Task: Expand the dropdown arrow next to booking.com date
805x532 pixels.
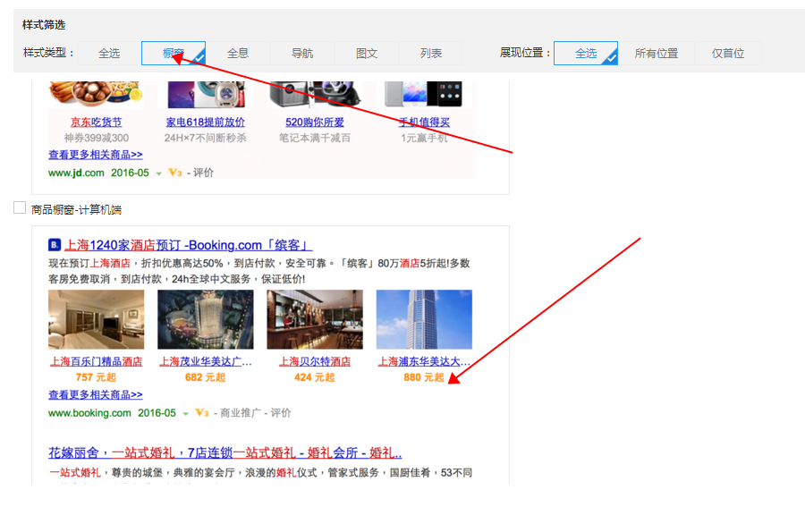Action: pyautogui.click(x=186, y=414)
